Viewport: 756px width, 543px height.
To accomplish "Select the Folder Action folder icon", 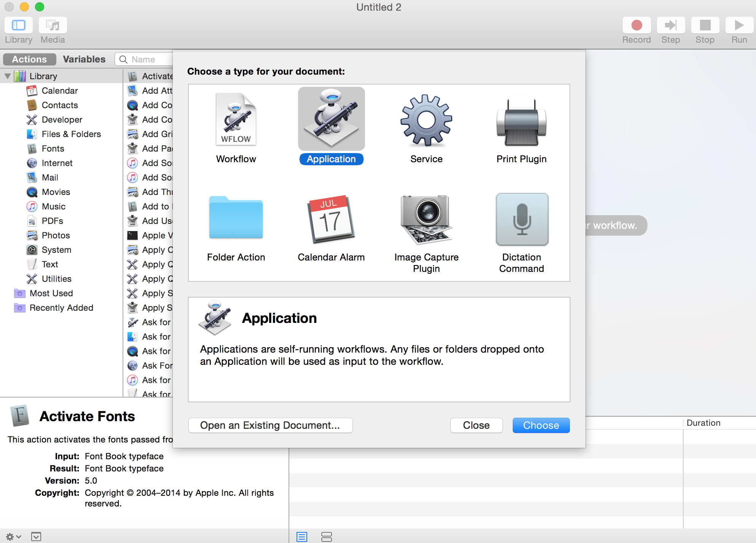I will click(x=236, y=217).
